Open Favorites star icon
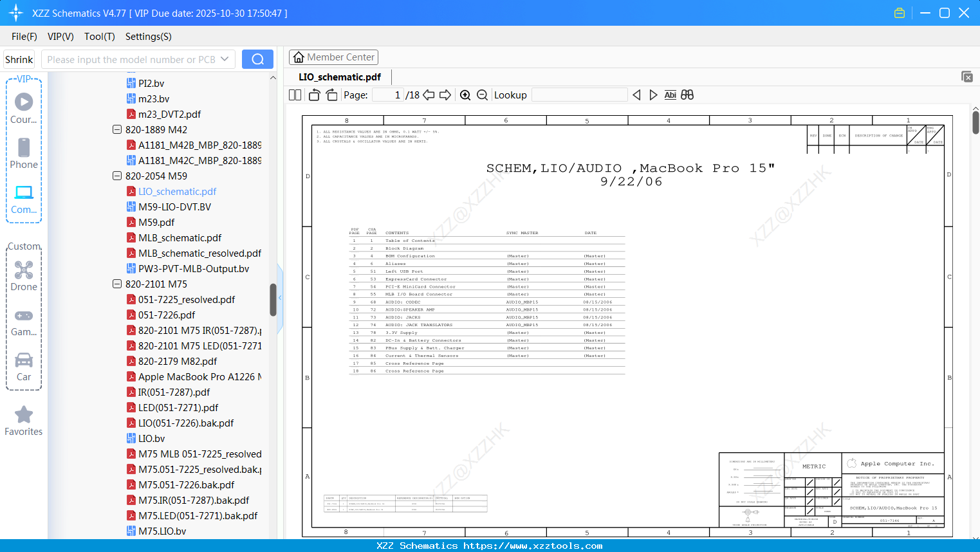This screenshot has height=552, width=980. (24, 414)
